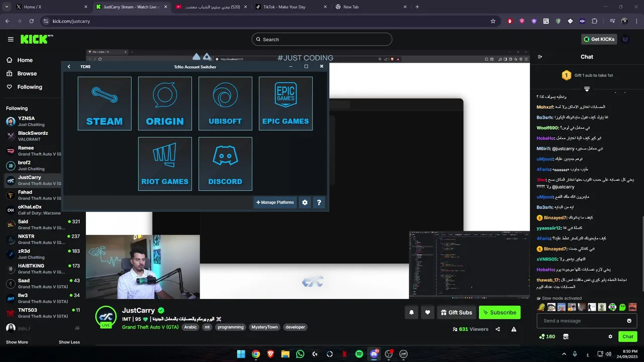Click the MysteryTown tag
Image resolution: width=644 pixels, height=362 pixels.
[265, 327]
